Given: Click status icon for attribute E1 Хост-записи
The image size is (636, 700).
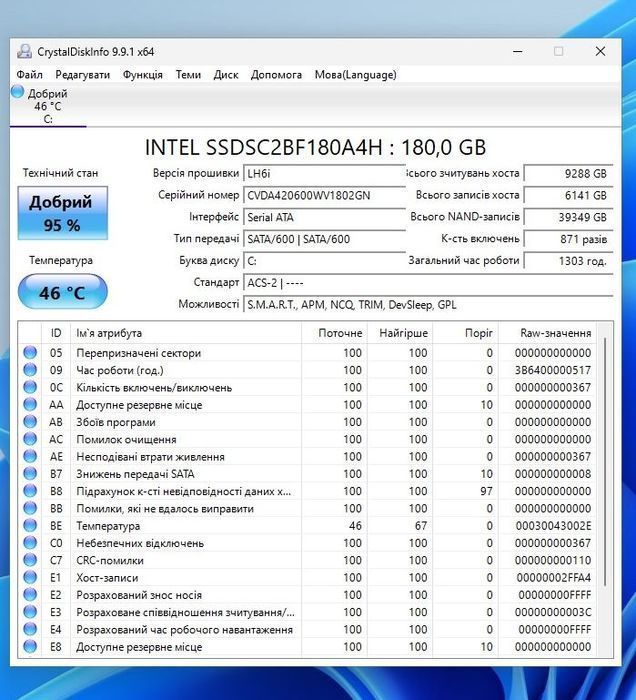Looking at the screenshot, I should pyautogui.click(x=30, y=577).
